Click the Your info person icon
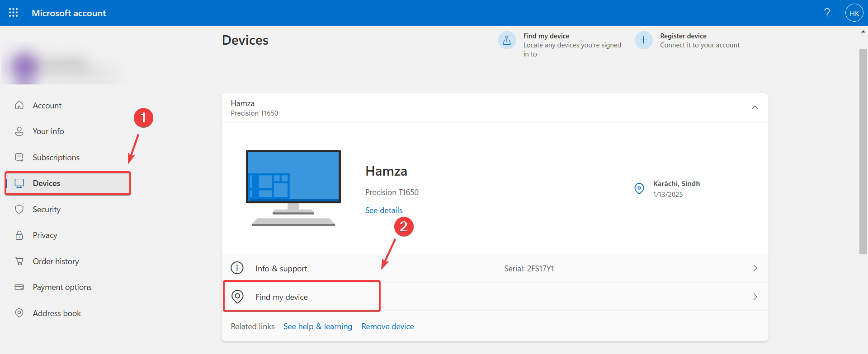Screen dimensions: 868x354 [19, 131]
